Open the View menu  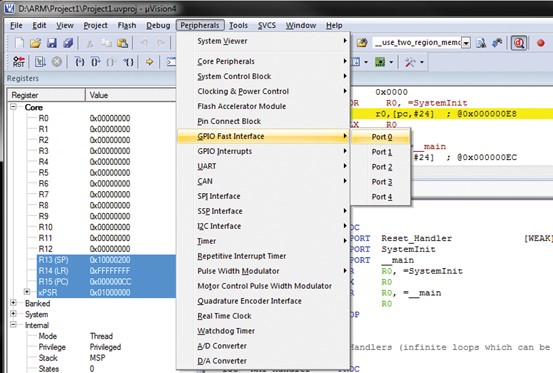click(x=65, y=25)
